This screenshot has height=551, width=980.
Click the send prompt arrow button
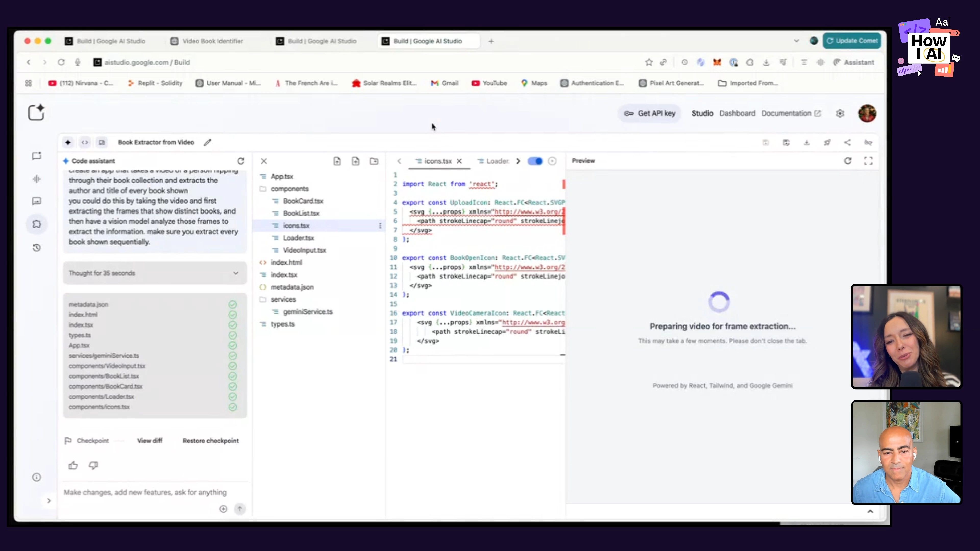pos(240,509)
